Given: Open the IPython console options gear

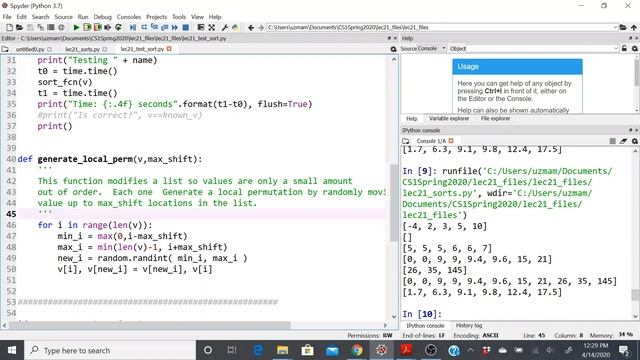Looking at the screenshot, I should coord(635,141).
